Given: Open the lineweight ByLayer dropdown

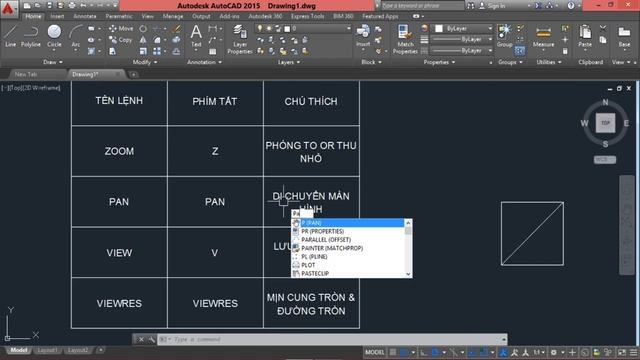Looking at the screenshot, I should pos(462,39).
